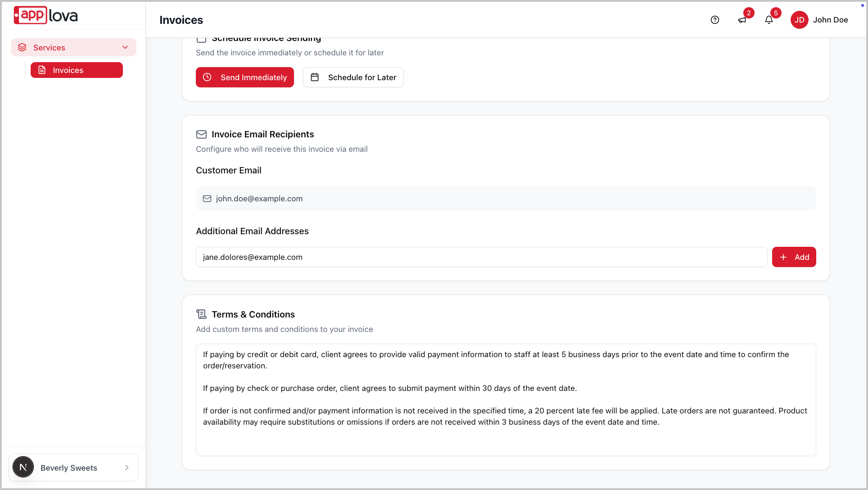Click the Applova logo
The height and width of the screenshot is (490, 868).
click(x=46, y=15)
